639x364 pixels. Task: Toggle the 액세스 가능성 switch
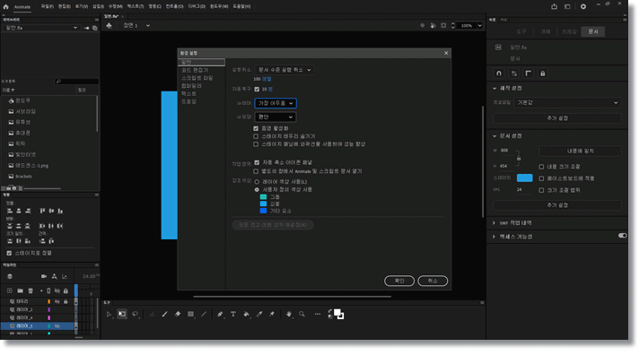[x=622, y=236]
